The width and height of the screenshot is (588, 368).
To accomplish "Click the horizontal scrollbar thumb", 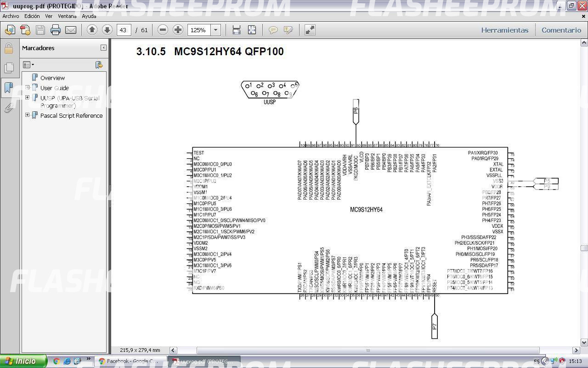I will click(x=367, y=350).
